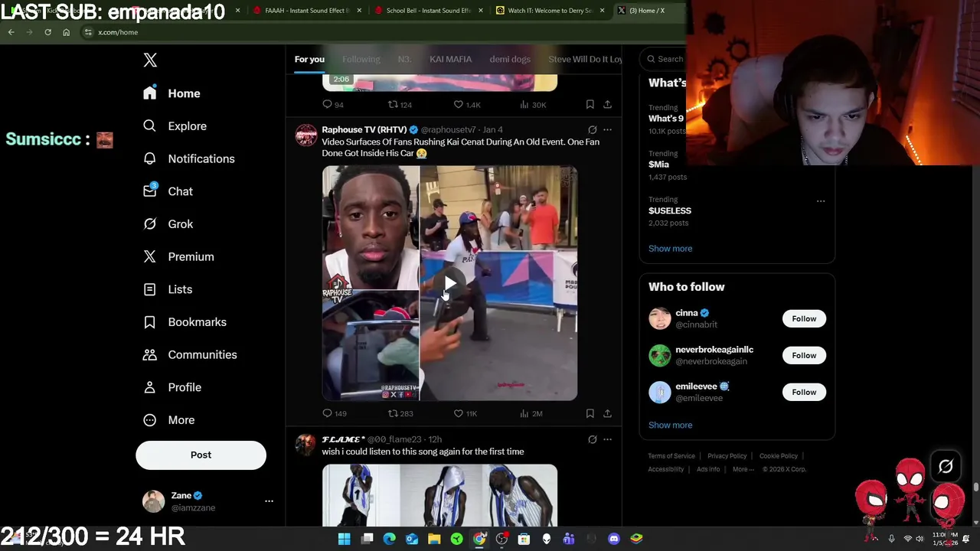Follow cinna
Screen dimensions: 980x551
click(x=804, y=319)
